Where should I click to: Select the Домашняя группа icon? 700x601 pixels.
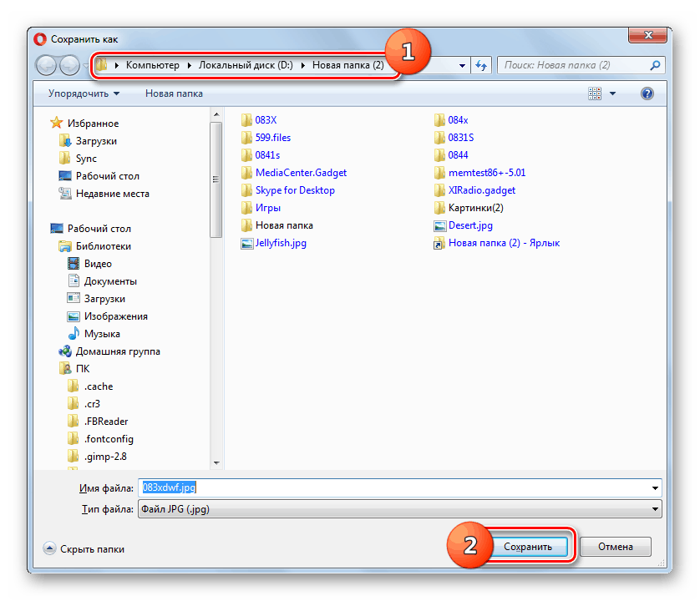pyautogui.click(x=64, y=351)
